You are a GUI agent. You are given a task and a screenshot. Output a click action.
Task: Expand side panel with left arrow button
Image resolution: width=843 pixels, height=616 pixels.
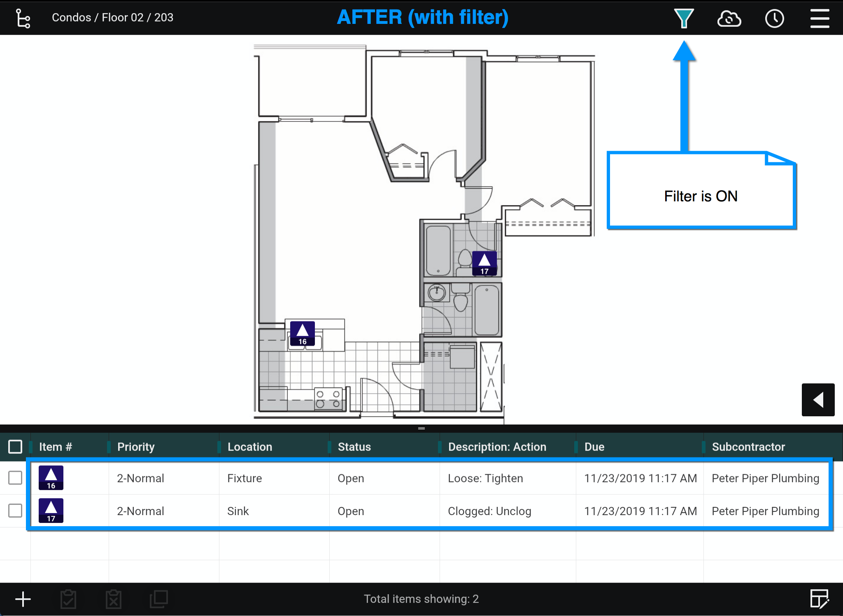point(818,399)
